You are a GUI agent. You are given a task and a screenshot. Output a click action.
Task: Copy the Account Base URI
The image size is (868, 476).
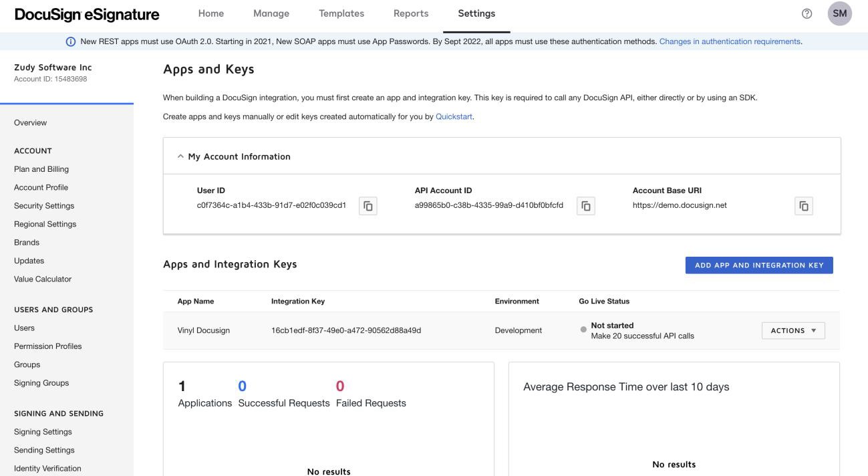804,206
